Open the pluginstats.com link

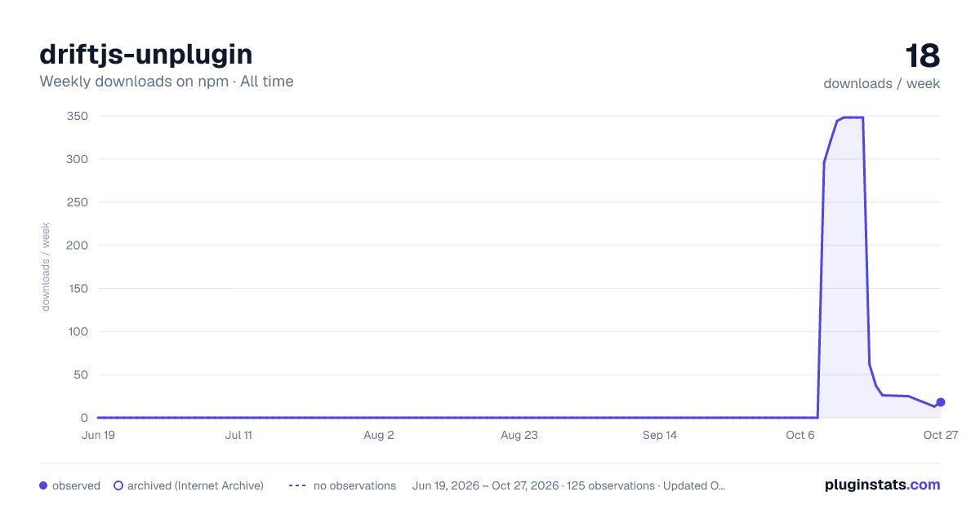click(883, 485)
